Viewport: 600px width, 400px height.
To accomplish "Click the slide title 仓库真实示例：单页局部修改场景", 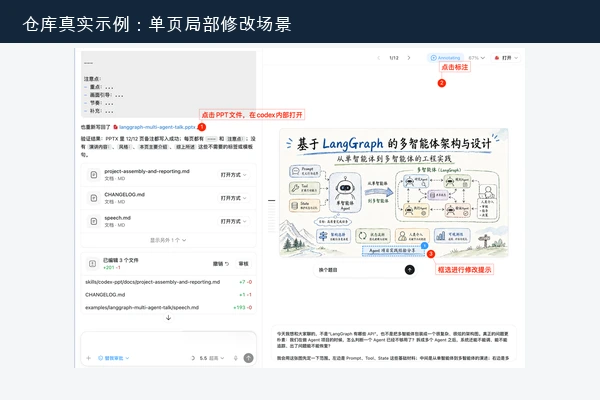I will click(157, 24).
